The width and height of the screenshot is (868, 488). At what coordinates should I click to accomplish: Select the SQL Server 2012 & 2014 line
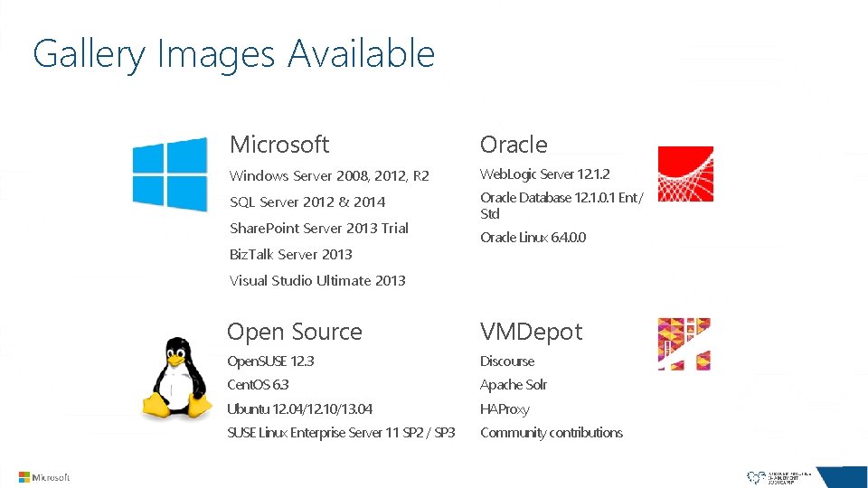(307, 202)
